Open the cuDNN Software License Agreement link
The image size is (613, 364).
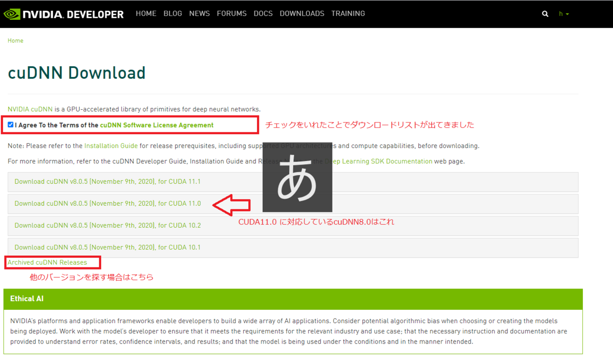[x=157, y=125]
